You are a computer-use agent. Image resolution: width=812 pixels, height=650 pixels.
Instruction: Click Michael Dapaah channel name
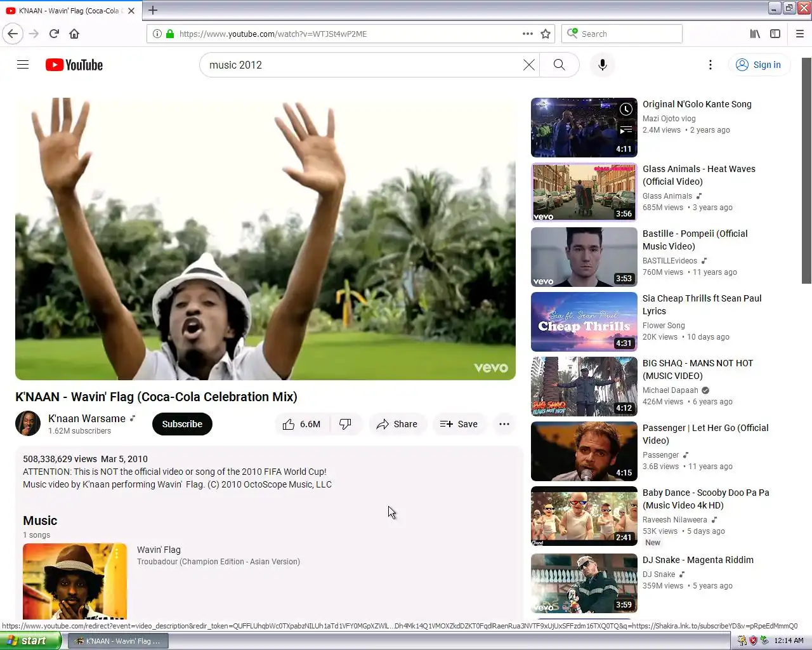tap(671, 390)
